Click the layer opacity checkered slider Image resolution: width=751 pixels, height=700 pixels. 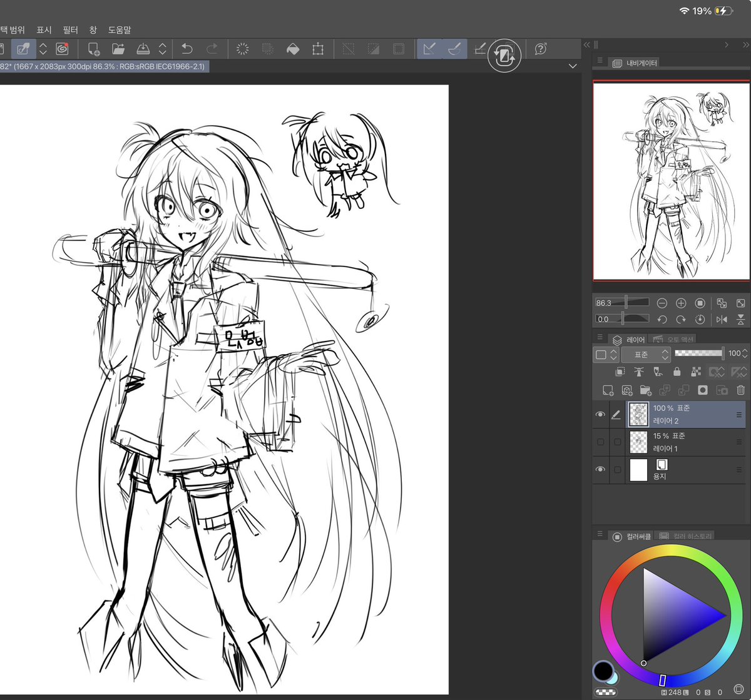[699, 353]
